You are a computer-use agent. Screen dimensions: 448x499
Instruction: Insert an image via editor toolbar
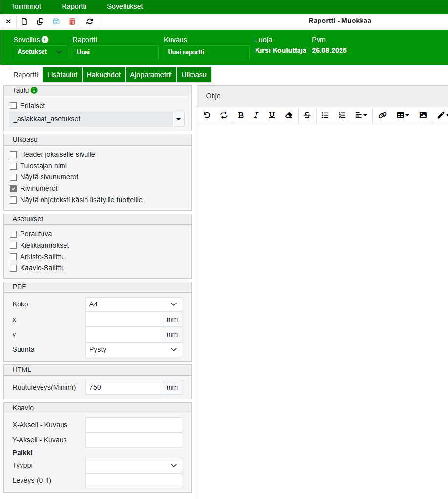click(x=423, y=115)
